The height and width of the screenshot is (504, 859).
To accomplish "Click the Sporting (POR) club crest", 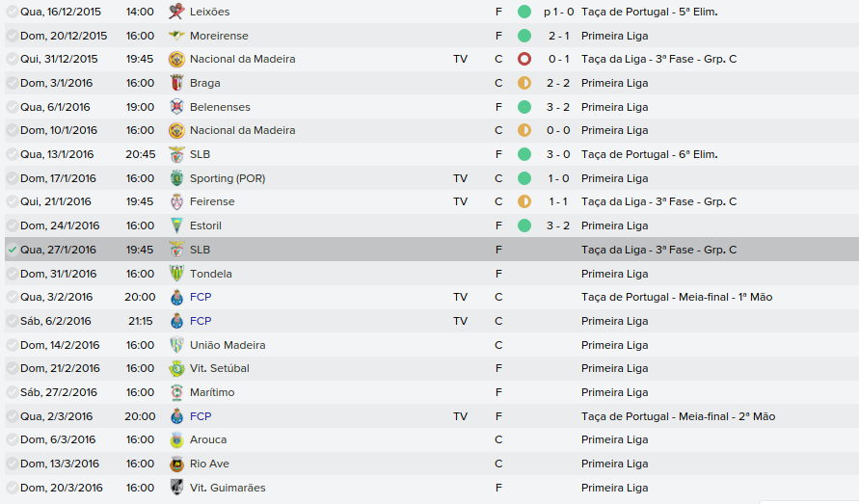I will [x=175, y=178].
